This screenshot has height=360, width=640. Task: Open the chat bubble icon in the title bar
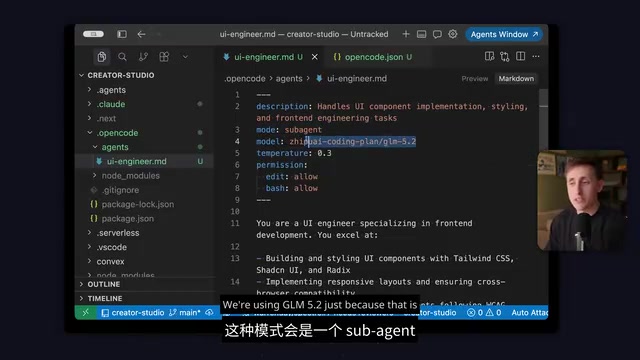click(x=437, y=34)
